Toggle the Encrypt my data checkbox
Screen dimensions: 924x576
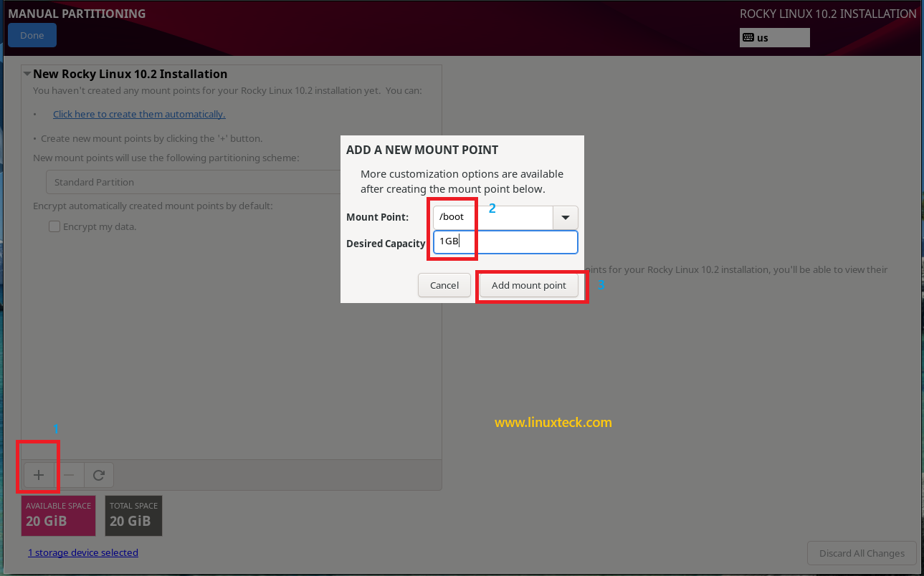click(54, 226)
